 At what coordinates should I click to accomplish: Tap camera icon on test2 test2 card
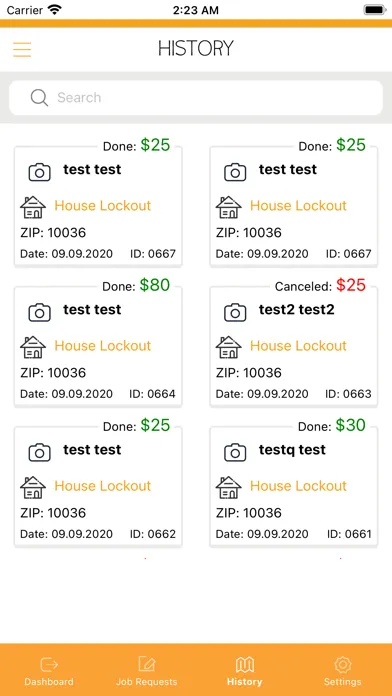point(235,312)
